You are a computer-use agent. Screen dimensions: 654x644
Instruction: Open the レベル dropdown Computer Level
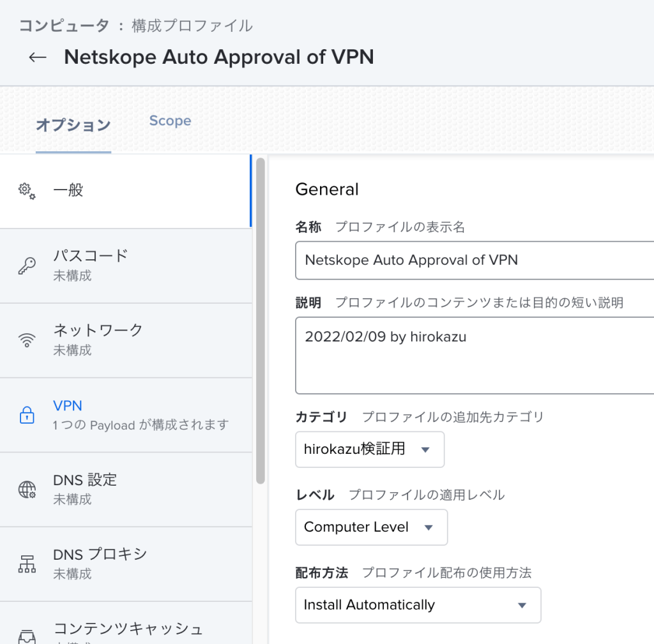click(x=371, y=527)
